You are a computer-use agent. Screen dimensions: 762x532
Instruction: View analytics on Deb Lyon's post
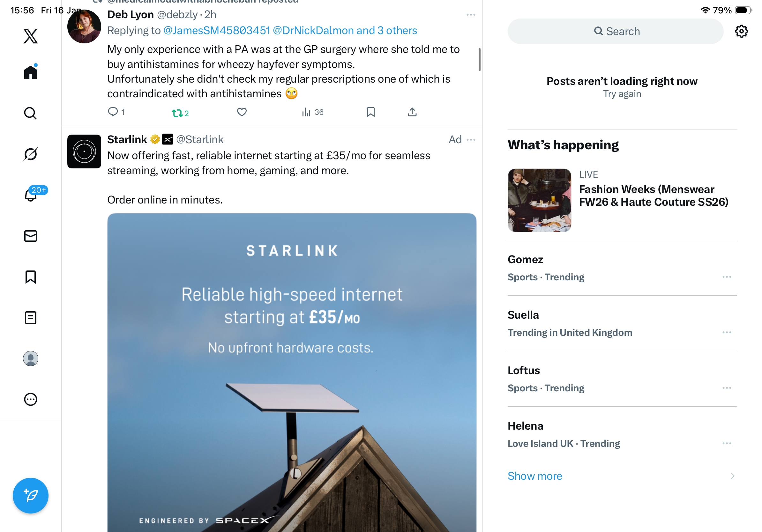point(312,112)
